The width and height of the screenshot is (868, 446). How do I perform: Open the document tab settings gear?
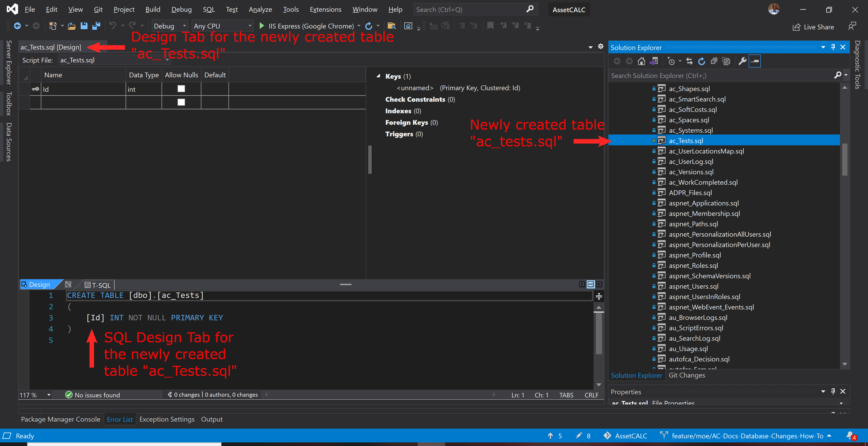600,47
